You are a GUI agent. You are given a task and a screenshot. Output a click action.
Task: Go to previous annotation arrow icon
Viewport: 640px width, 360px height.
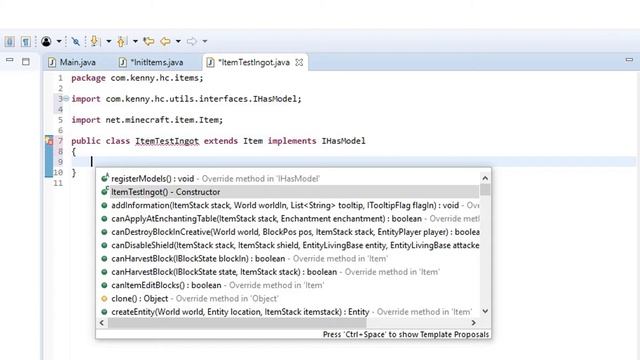pyautogui.click(x=121, y=41)
